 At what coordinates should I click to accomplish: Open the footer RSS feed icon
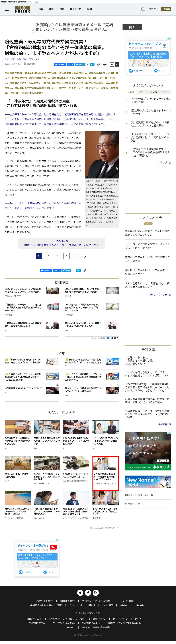click(96, 592)
